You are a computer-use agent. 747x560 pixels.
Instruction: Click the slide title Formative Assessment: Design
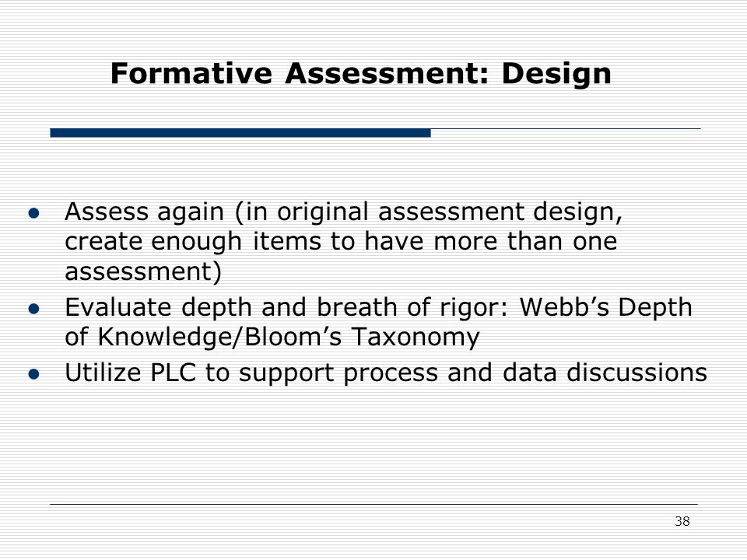(x=360, y=75)
